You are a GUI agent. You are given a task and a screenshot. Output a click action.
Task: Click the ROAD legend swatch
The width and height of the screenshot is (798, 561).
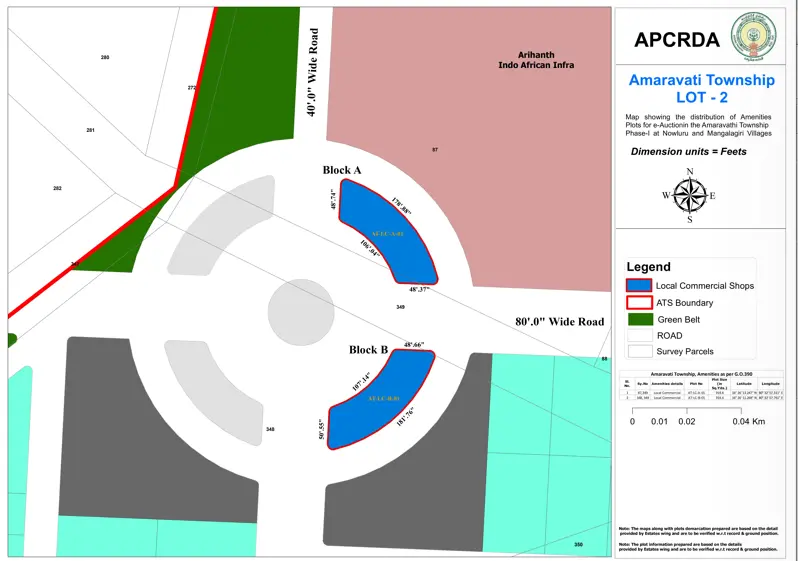pos(640,335)
